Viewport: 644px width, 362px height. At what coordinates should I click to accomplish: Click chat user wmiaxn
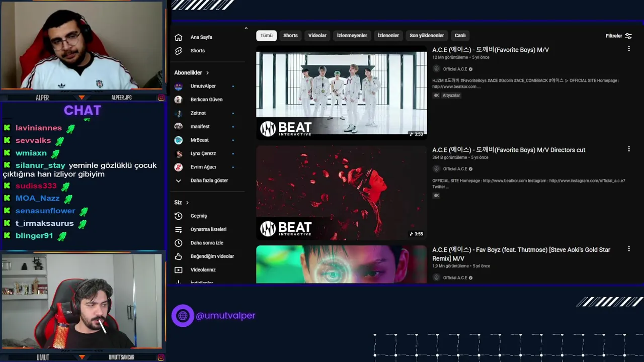31,153
